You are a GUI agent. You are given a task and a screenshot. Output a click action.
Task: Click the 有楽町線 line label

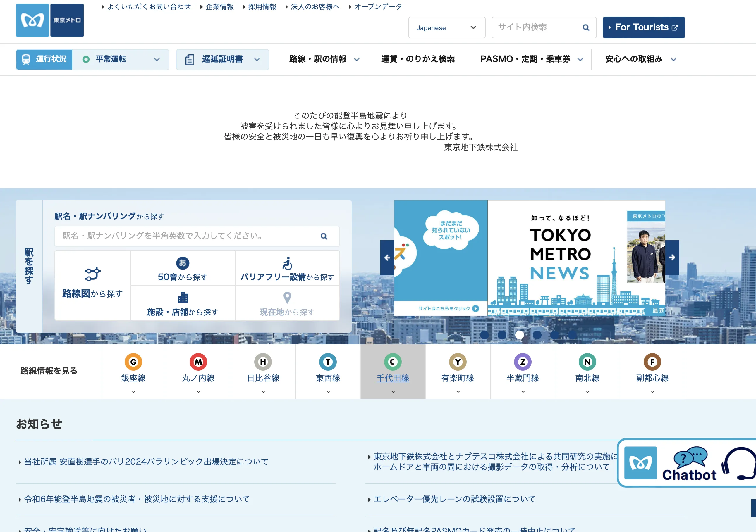tap(458, 378)
